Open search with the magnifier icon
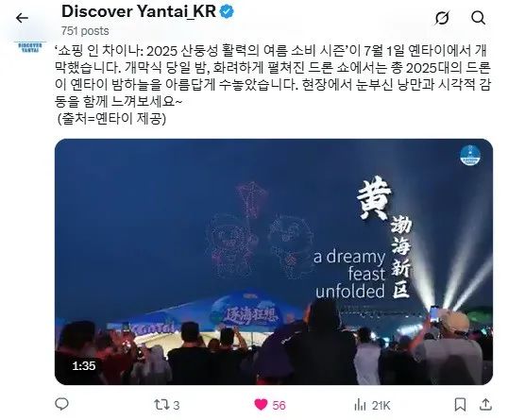The image size is (508, 420). [x=478, y=18]
